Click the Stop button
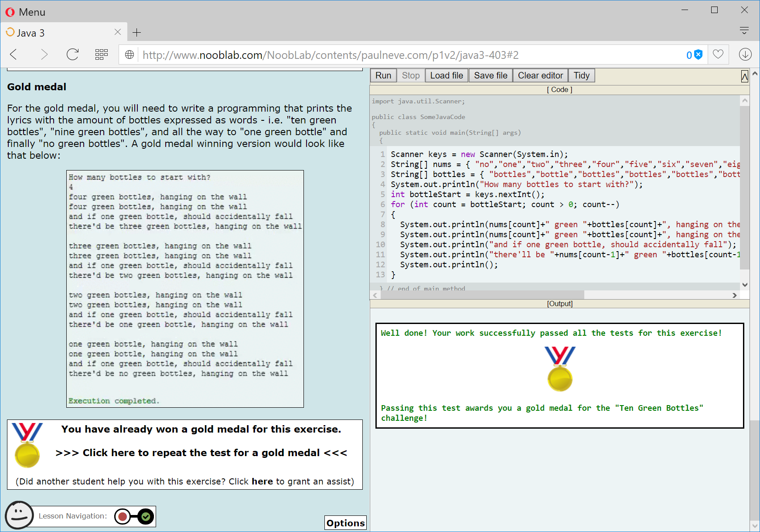The width and height of the screenshot is (760, 532). [411, 75]
